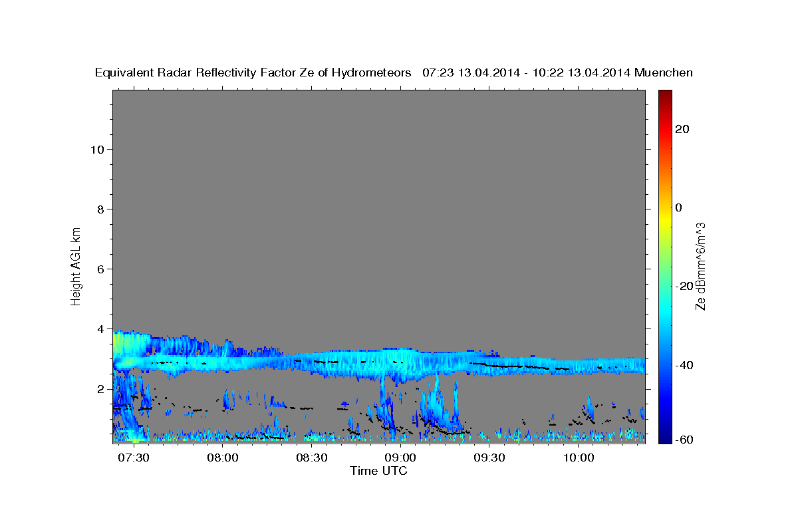Click the 09:00 time tick label
Viewport: 798px width, 532px height.
401,459
